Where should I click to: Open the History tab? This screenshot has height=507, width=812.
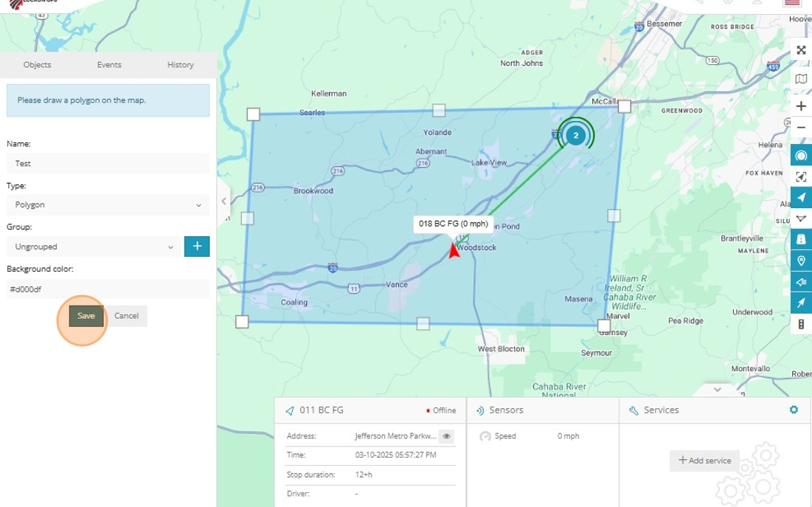click(x=180, y=65)
